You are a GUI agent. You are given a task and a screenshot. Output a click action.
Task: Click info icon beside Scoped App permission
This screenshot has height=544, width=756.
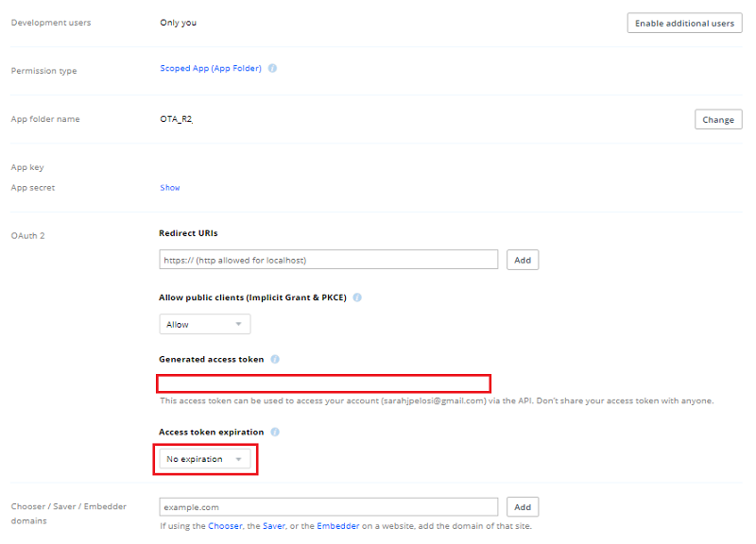point(272,69)
